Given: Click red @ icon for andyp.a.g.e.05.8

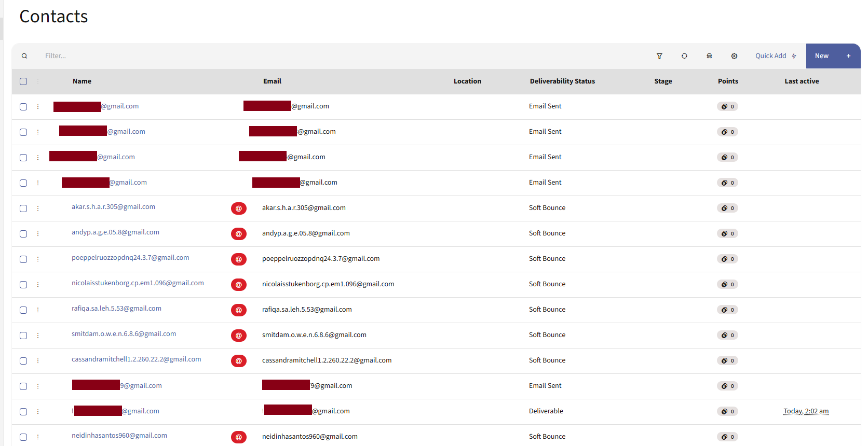Looking at the screenshot, I should click(x=239, y=234).
